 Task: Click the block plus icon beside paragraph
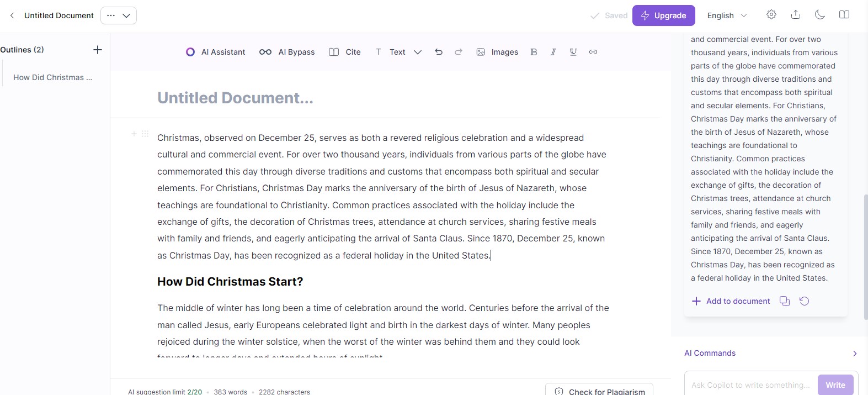coord(134,134)
